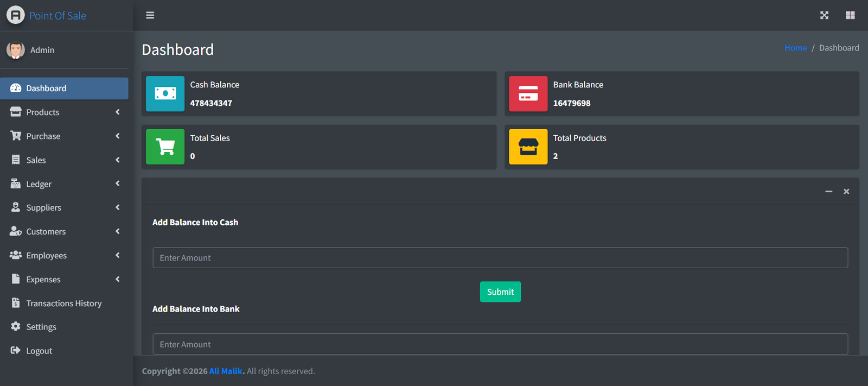
Task: Click the Home breadcrumb link
Action: click(x=795, y=48)
